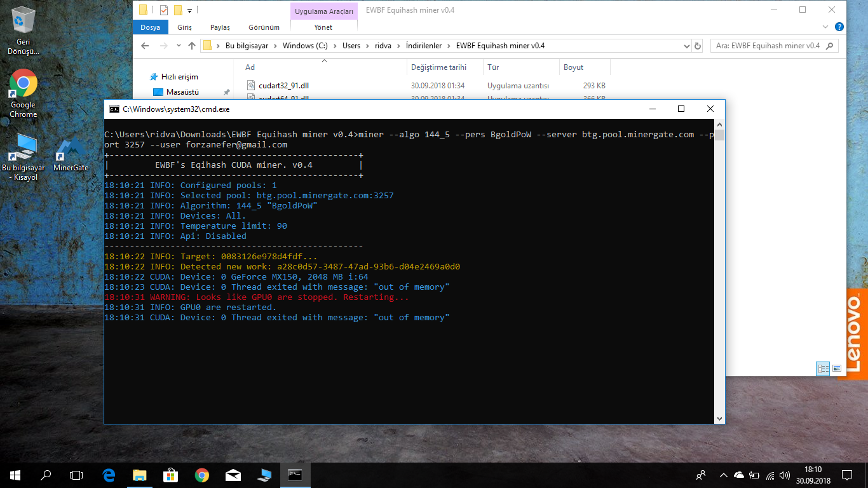
Task: Go back in Explorer navigation
Action: (x=145, y=46)
